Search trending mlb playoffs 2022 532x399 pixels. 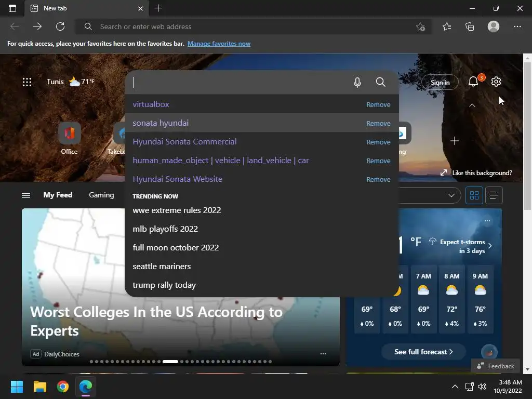pos(262,229)
